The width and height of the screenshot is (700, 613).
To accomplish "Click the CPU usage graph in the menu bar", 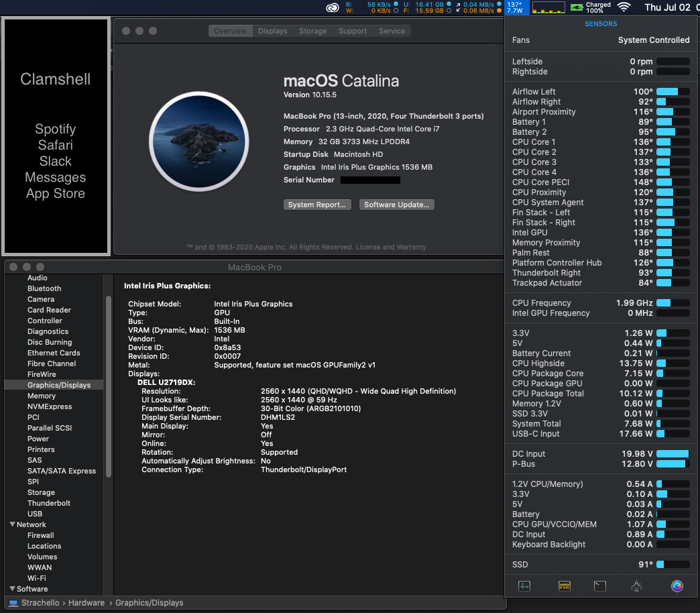I will 548,7.
